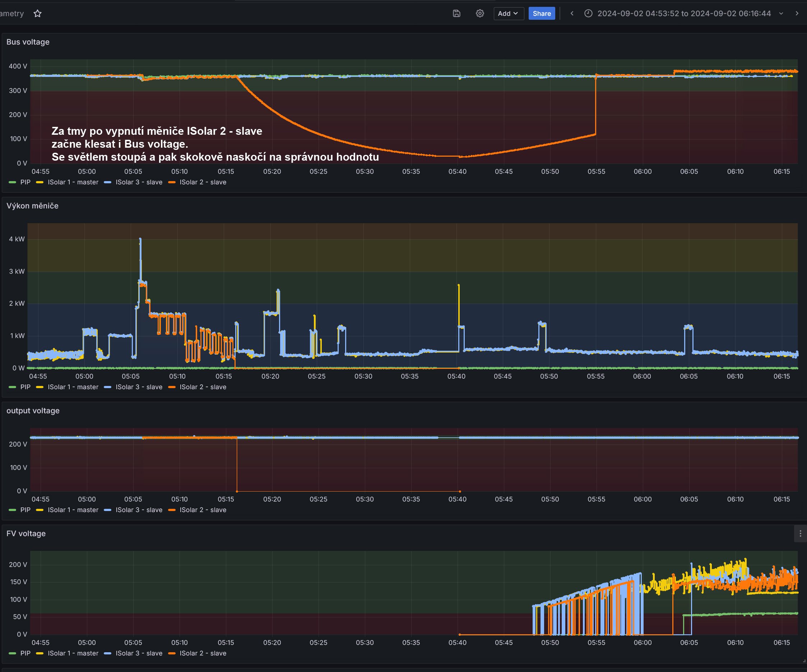
Task: Shift time range forward with right arrow
Action: 797,13
